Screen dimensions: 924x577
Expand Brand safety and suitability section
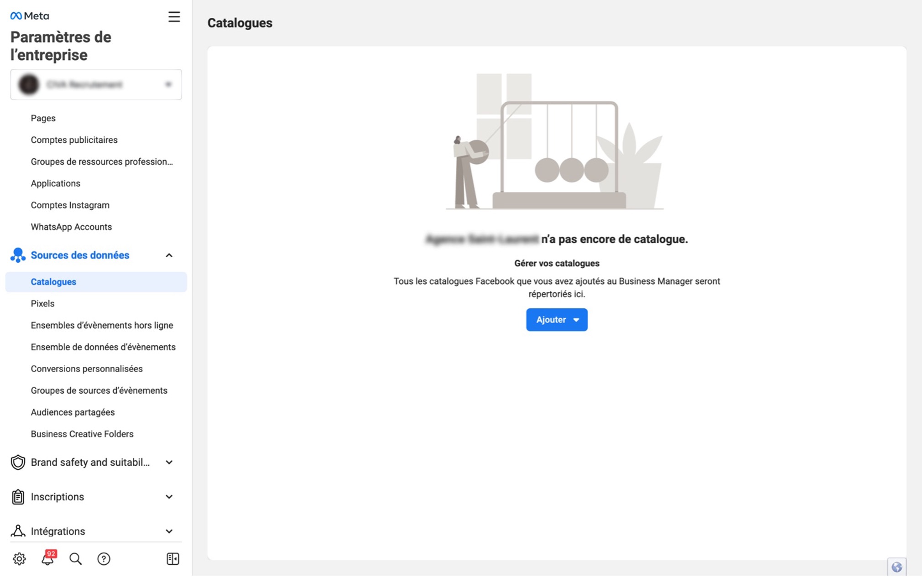tap(169, 463)
